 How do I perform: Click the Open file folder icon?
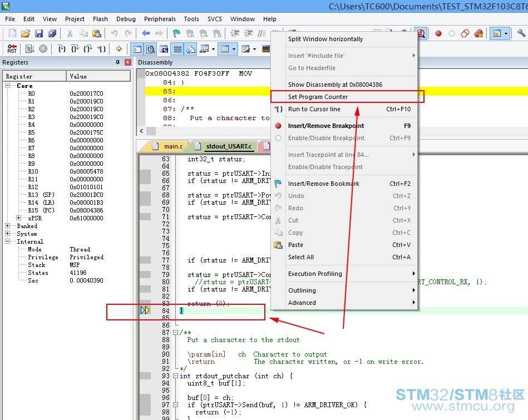click(26, 33)
